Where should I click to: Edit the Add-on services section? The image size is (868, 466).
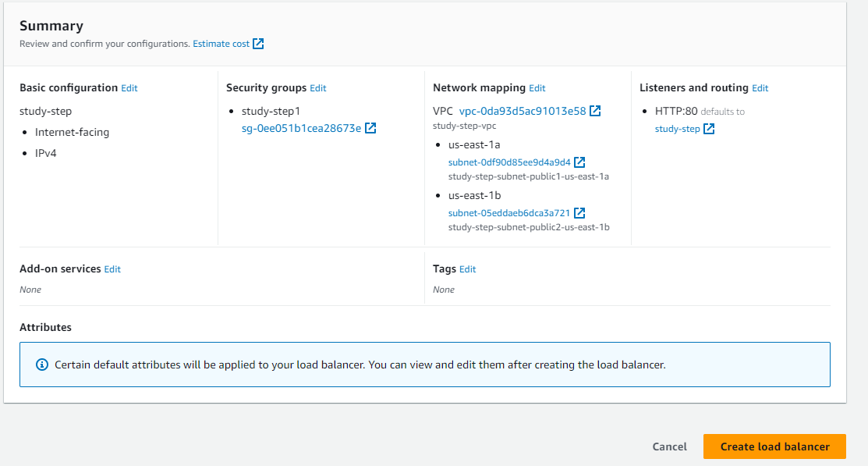click(112, 269)
